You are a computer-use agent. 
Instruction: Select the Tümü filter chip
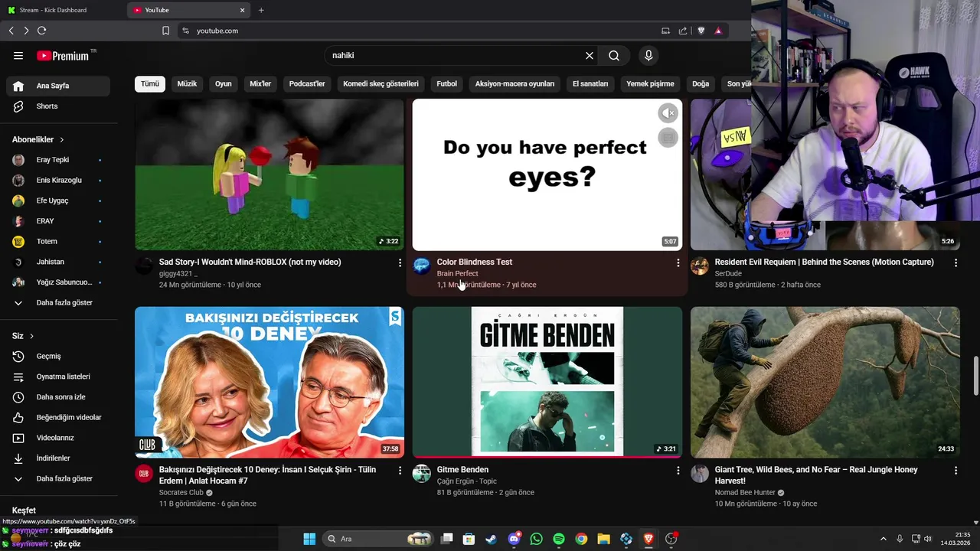pos(150,83)
